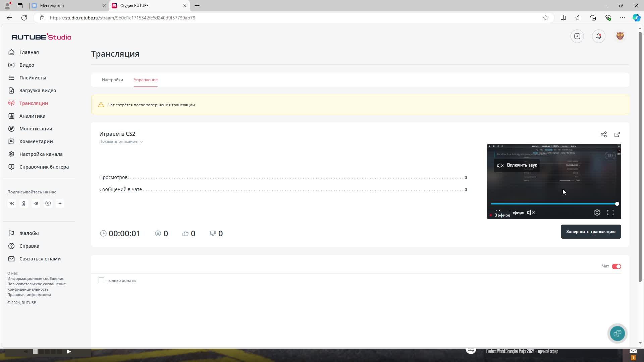The image size is (644, 362).
Task: Open browser Settings and more menu
Action: pos(623,18)
